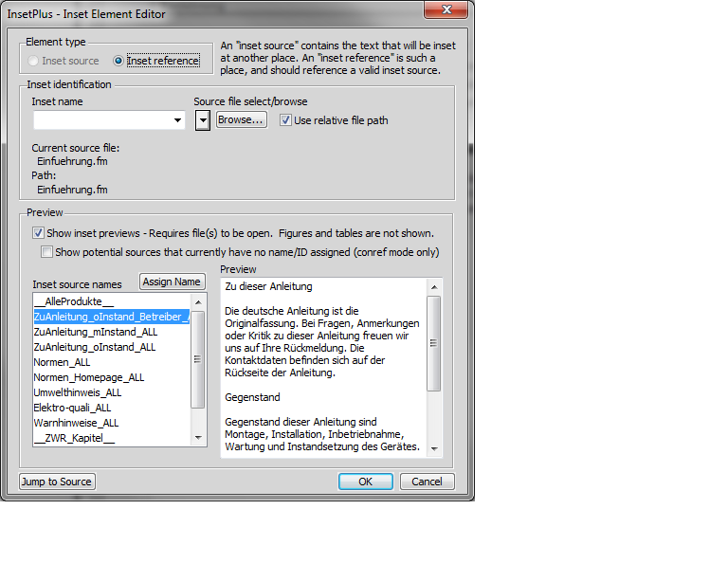Image resolution: width=728 pixels, height=582 pixels.
Task: Select Umwelthinweis_ALL in the list
Action: [x=112, y=392]
